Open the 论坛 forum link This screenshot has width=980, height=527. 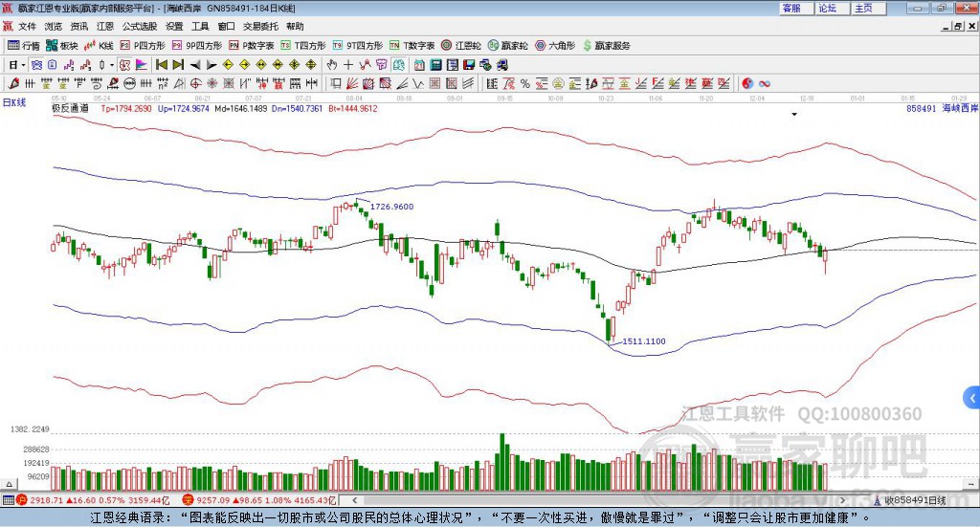(828, 8)
